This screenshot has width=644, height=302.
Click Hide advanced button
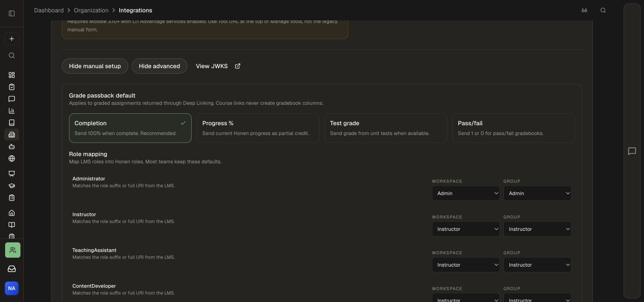coord(159,66)
